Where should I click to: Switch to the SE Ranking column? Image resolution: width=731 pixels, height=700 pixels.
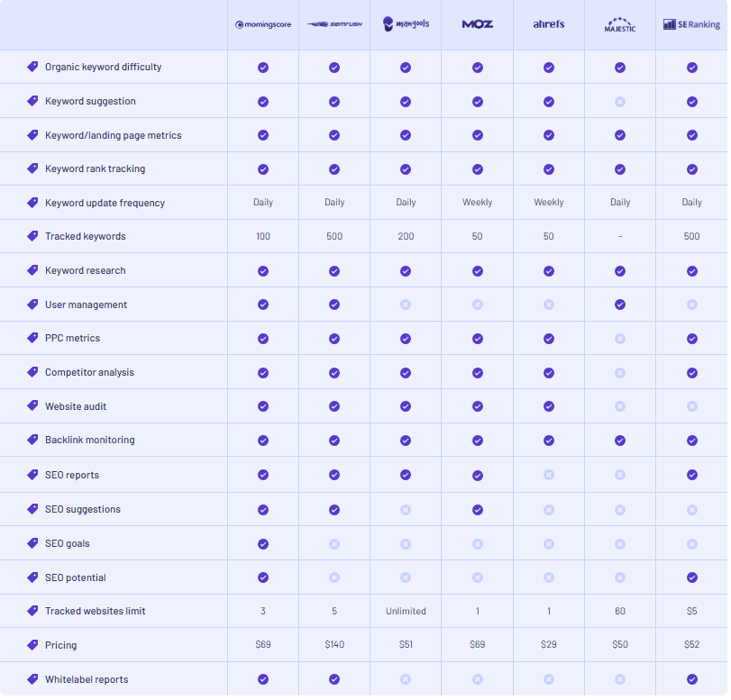coord(690,24)
